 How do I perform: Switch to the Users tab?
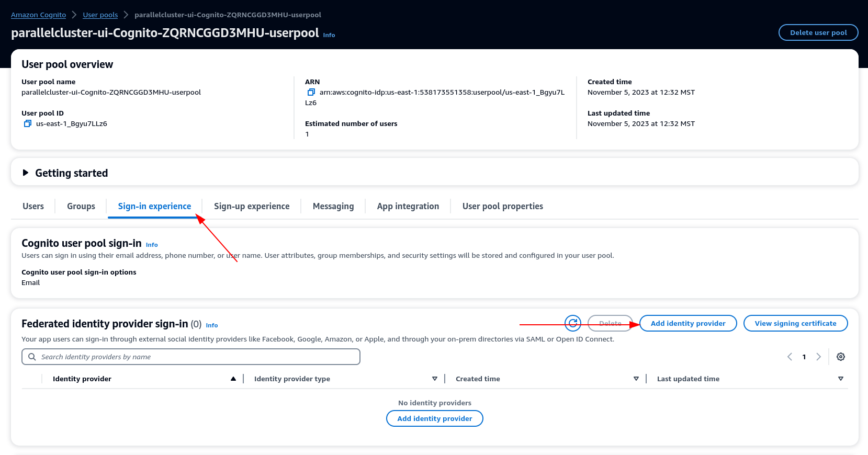[33, 206]
